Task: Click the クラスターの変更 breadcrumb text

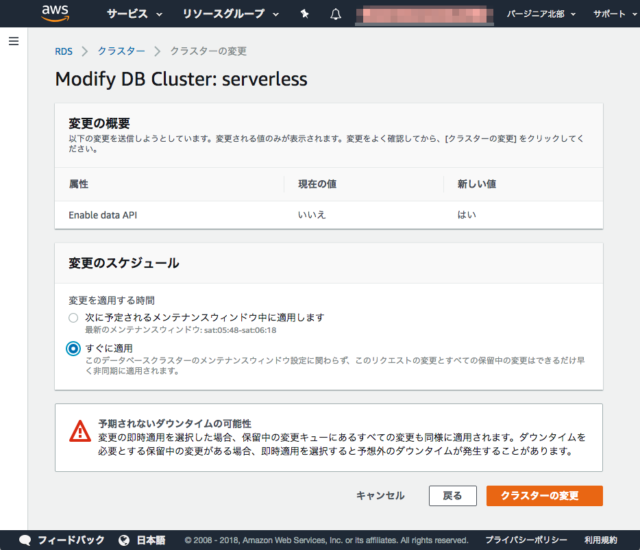Action: click(x=208, y=51)
